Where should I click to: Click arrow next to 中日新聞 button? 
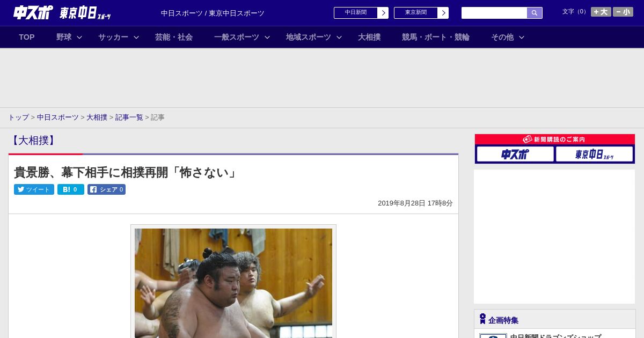click(383, 13)
